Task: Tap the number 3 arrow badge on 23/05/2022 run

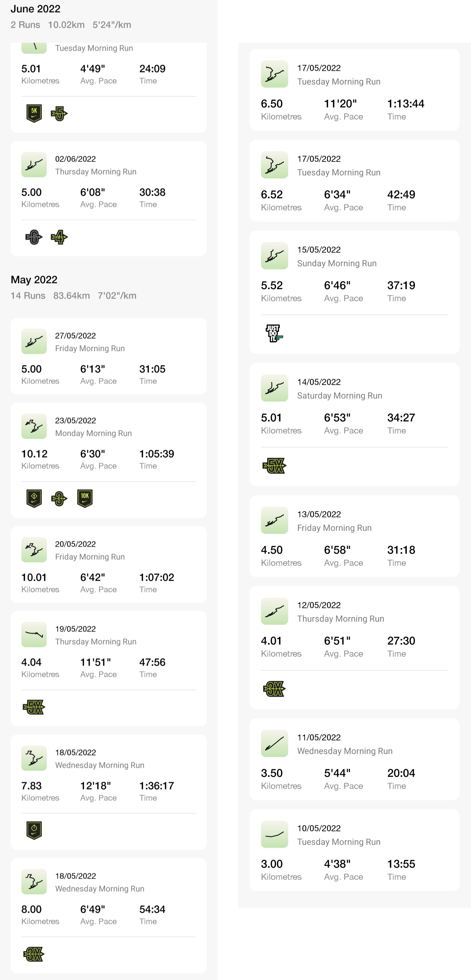Action: pos(59,498)
